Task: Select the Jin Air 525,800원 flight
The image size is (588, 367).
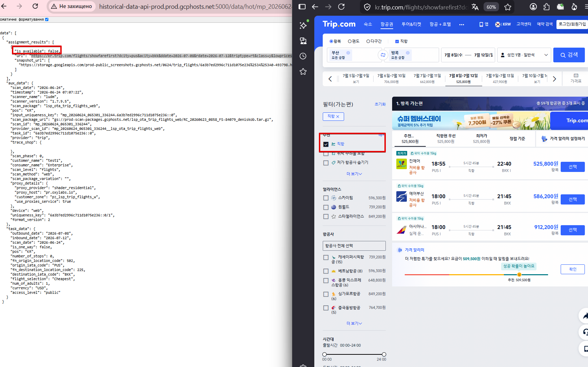Action: (573, 167)
